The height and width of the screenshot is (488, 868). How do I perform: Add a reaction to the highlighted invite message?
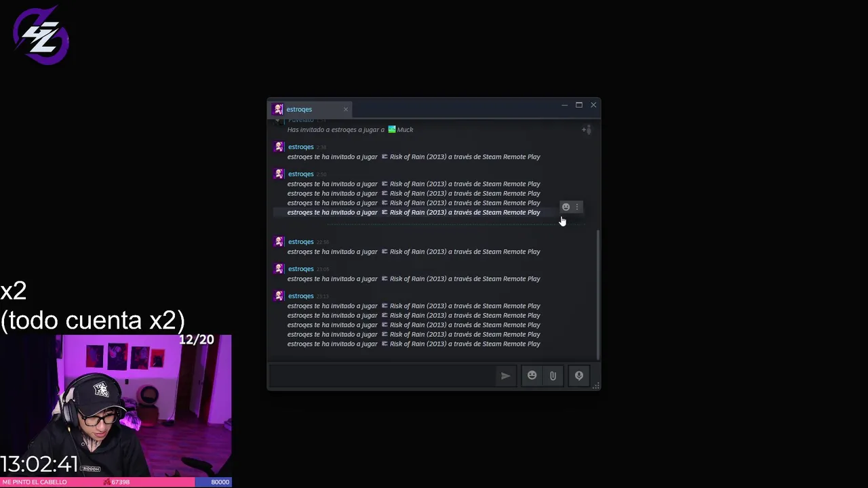(x=566, y=207)
